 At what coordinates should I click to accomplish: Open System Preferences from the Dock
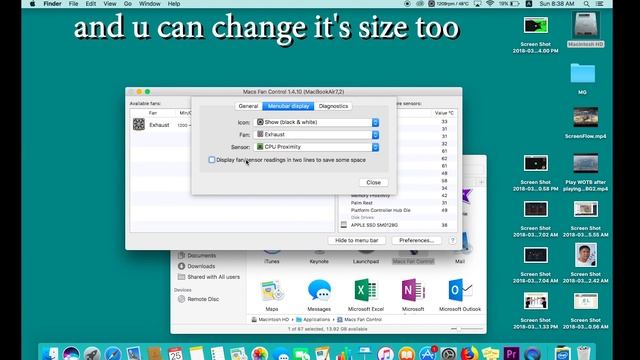[448, 353]
